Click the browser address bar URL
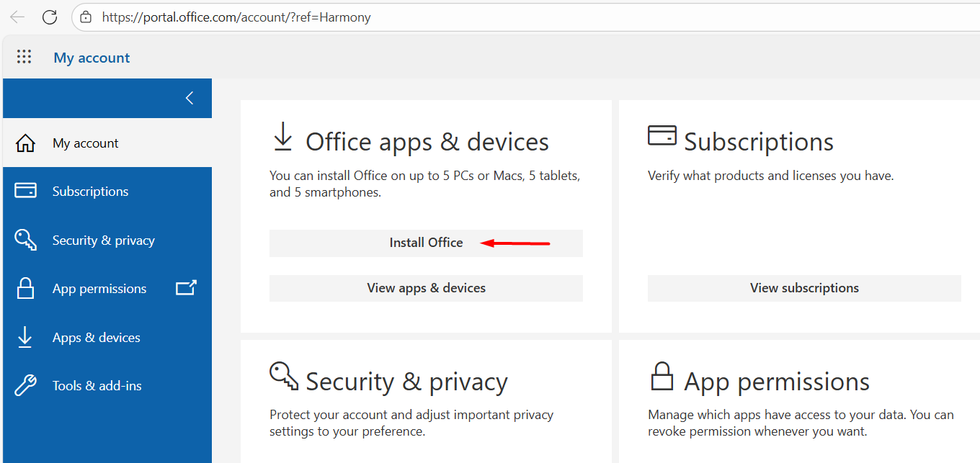The image size is (980, 463). pos(236,17)
